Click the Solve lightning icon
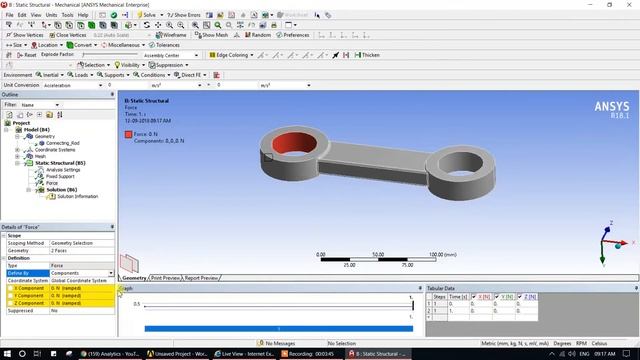The height and width of the screenshot is (360, 640). point(140,15)
